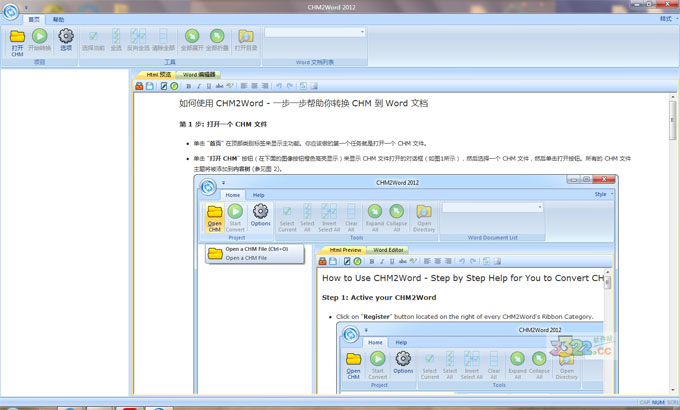
Task: Toggle bold formatting in editor toolbar
Action: pyautogui.click(x=188, y=86)
